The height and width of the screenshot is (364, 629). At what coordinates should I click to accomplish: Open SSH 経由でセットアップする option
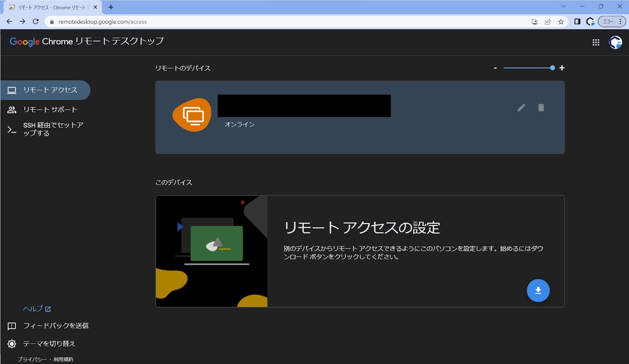pyautogui.click(x=45, y=129)
